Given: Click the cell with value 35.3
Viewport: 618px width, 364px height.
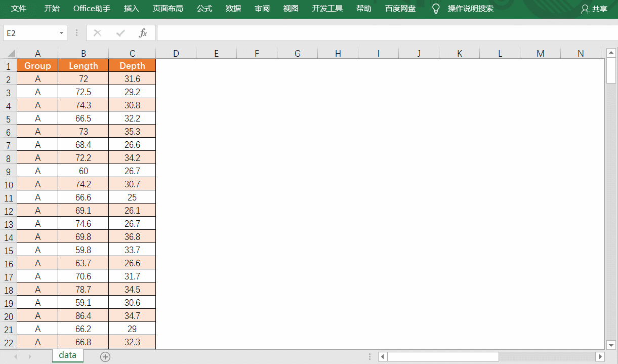Looking at the screenshot, I should coord(132,132).
